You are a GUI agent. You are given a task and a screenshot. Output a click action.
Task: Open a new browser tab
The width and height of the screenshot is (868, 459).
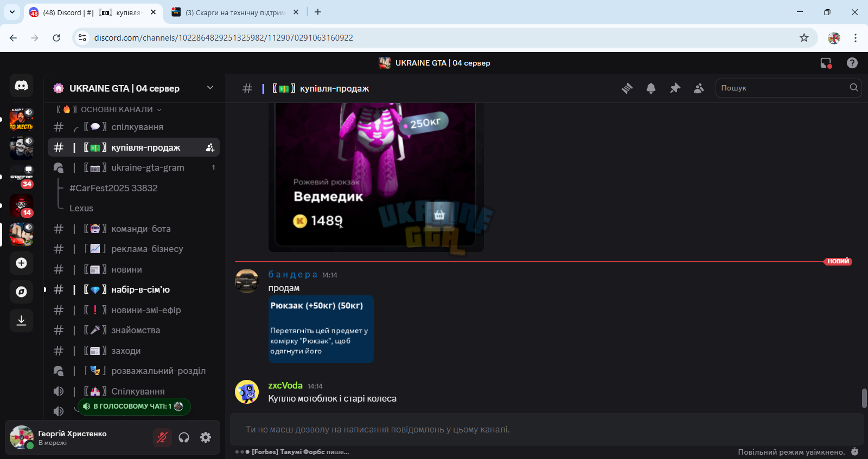click(x=318, y=12)
